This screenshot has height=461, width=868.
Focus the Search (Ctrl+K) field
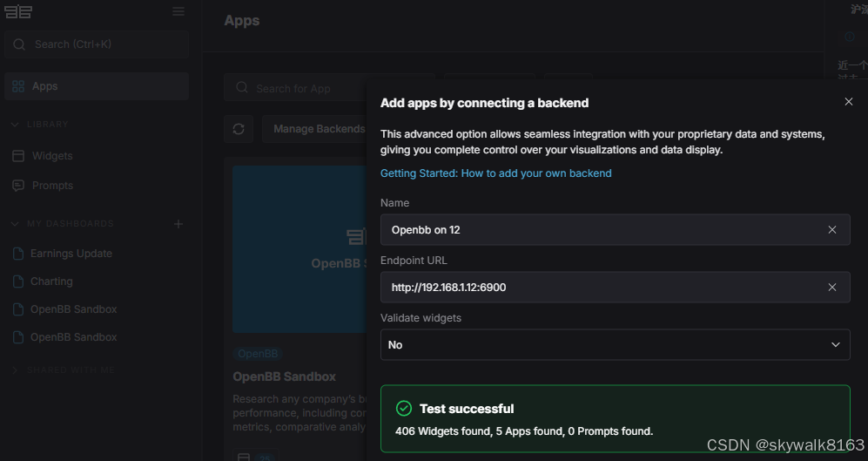pyautogui.click(x=97, y=44)
